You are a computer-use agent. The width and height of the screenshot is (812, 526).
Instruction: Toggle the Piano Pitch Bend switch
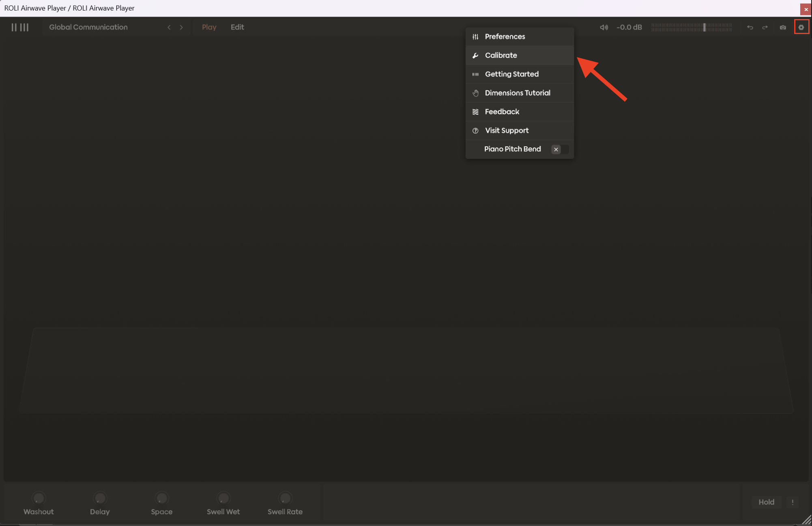pyautogui.click(x=560, y=149)
